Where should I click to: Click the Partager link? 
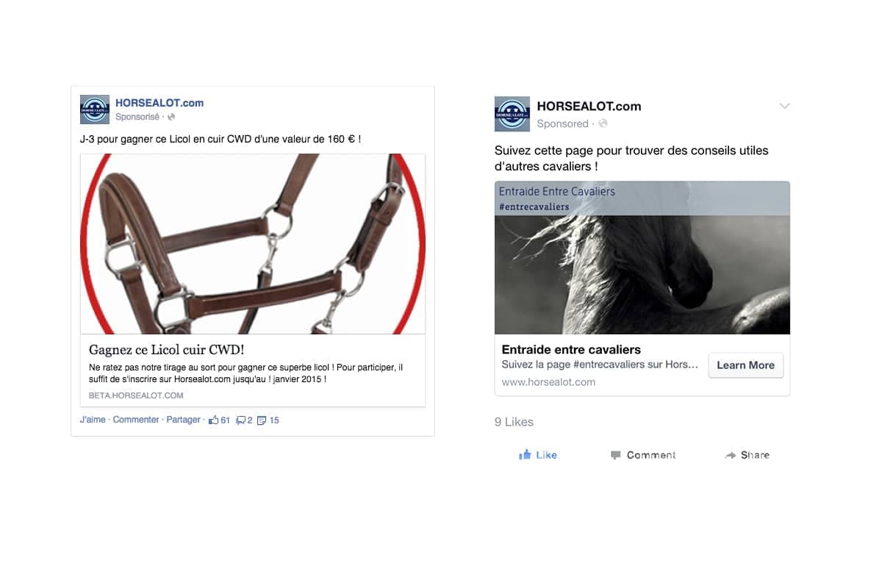pos(183,420)
